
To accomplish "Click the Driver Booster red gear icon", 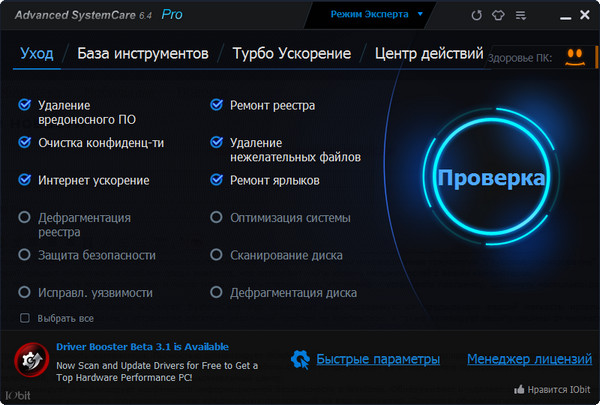I will [32, 360].
